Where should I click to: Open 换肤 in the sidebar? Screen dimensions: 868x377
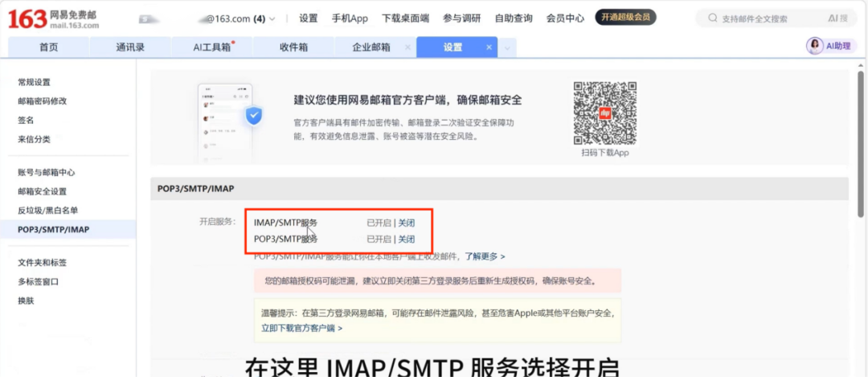tap(26, 301)
